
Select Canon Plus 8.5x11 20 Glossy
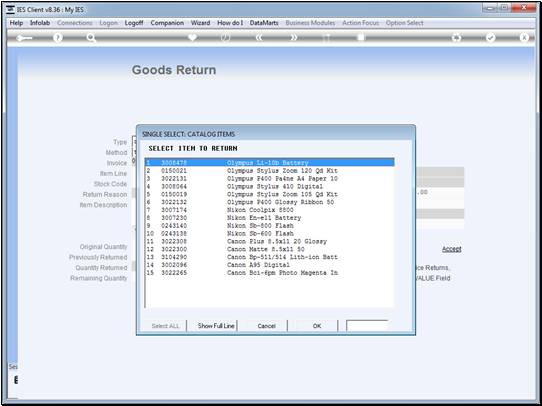pyautogui.click(x=270, y=242)
